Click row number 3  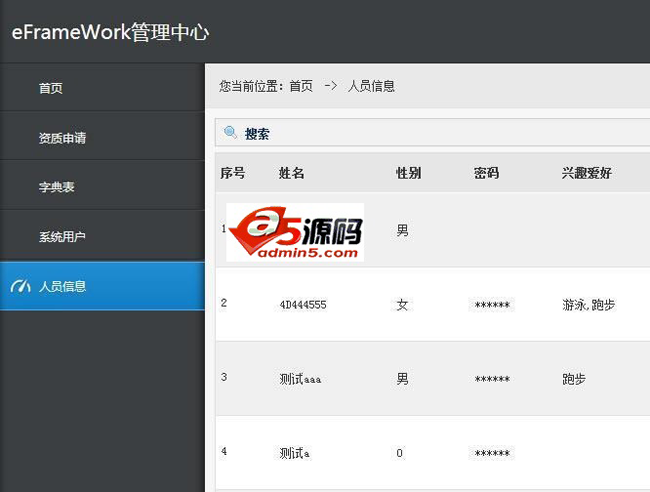pyautogui.click(x=224, y=377)
